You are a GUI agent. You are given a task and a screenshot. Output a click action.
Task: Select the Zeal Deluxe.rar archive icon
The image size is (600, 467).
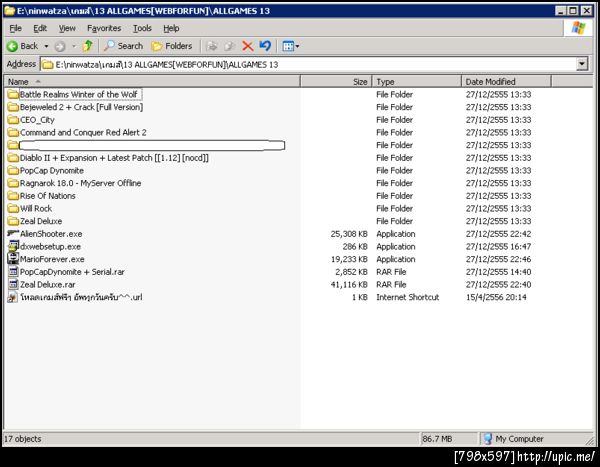pyautogui.click(x=13, y=284)
